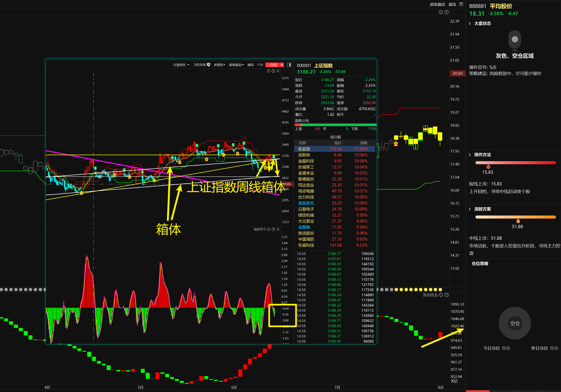Select 合力科技 stock row
This screenshot has height=392, width=561.
point(335,197)
